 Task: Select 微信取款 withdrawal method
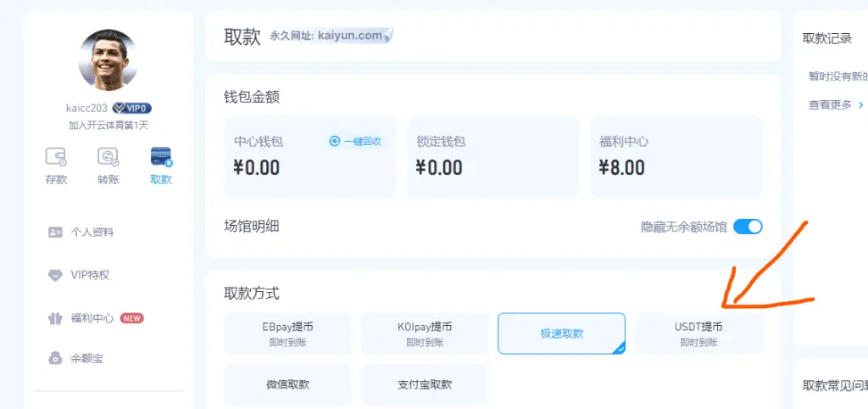(x=287, y=384)
